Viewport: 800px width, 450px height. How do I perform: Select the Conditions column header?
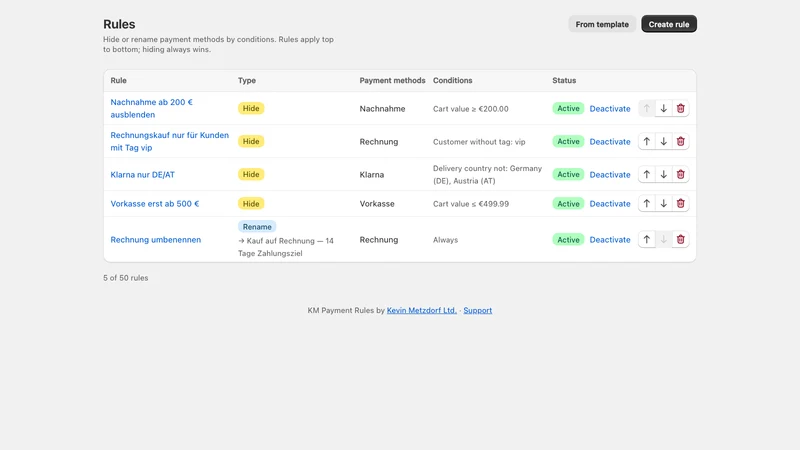453,81
